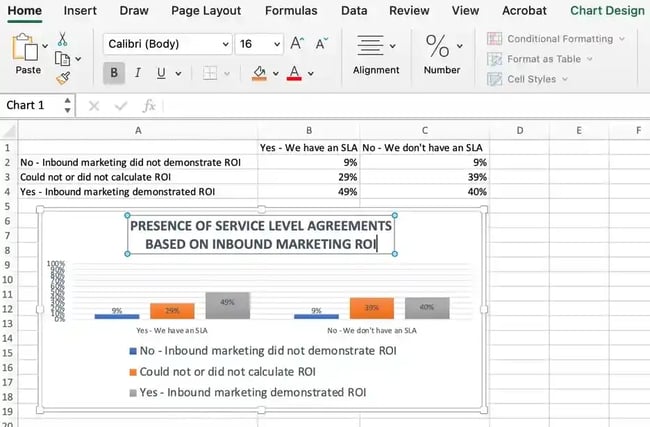Open Format as Table menu
This screenshot has height=427, width=650.
pos(540,59)
